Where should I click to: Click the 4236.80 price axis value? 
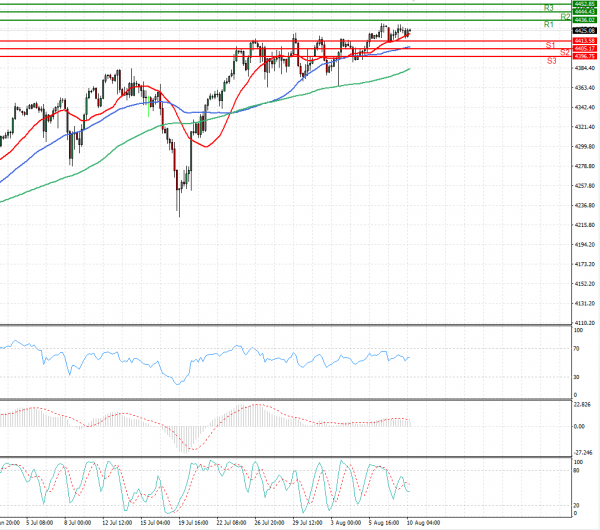pos(585,205)
